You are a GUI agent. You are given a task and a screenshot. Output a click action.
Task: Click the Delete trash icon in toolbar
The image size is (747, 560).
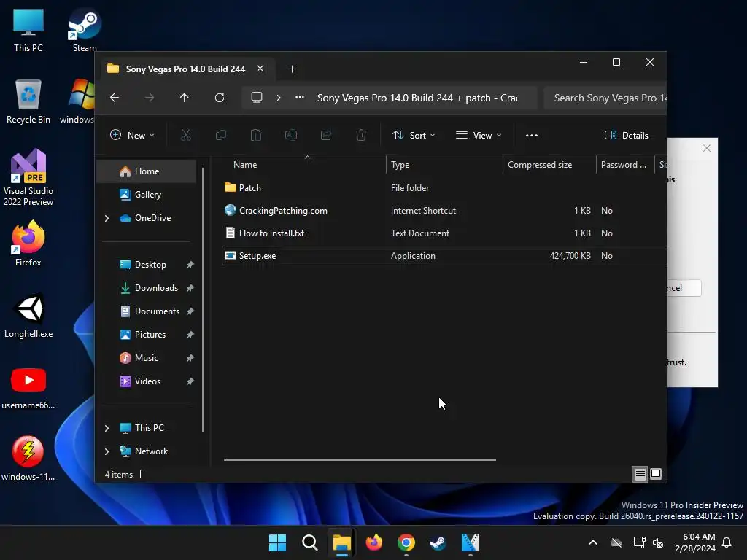pos(361,135)
